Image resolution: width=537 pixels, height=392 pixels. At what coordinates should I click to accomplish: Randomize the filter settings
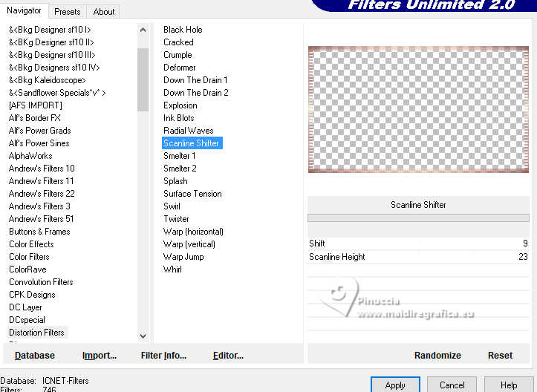point(437,356)
